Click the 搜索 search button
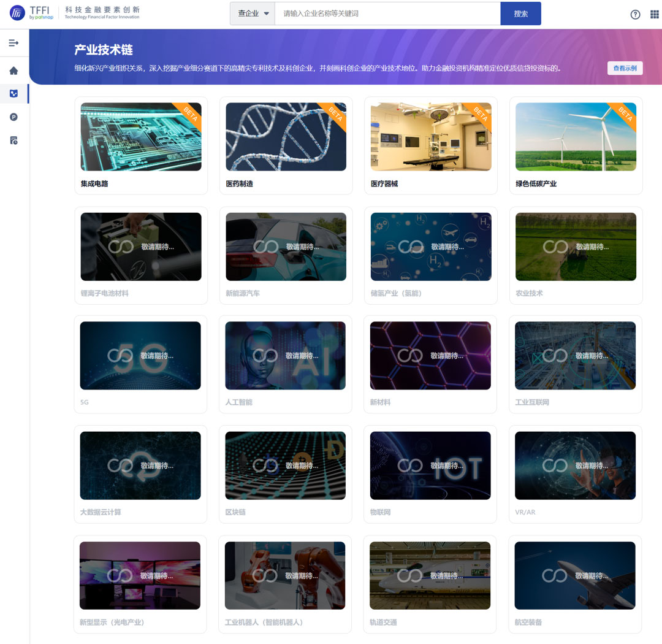Image resolution: width=662 pixels, height=644 pixels. pos(520,13)
